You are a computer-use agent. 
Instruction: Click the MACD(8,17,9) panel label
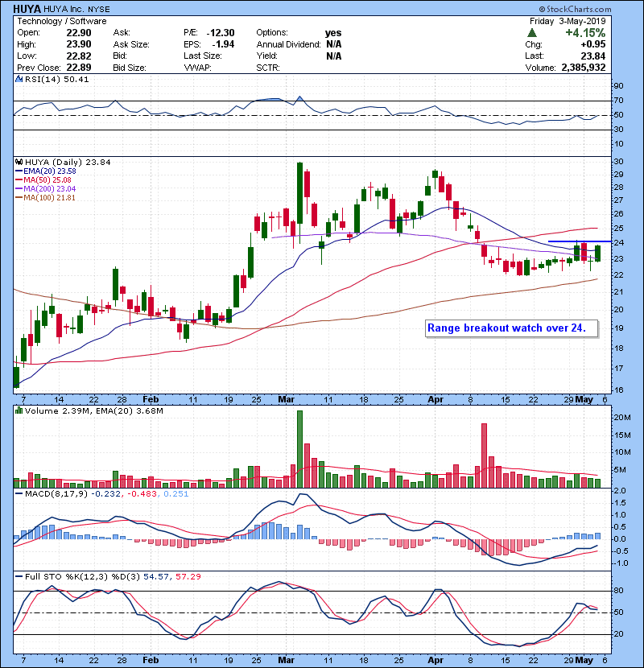(56, 494)
